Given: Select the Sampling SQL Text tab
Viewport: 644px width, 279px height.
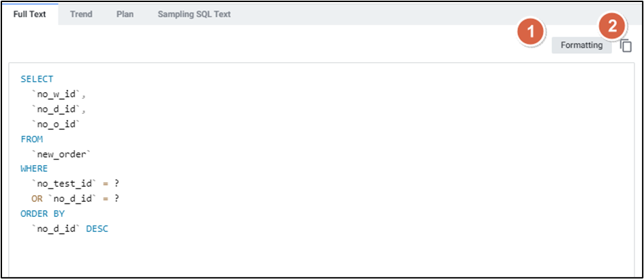Looking at the screenshot, I should tap(194, 14).
